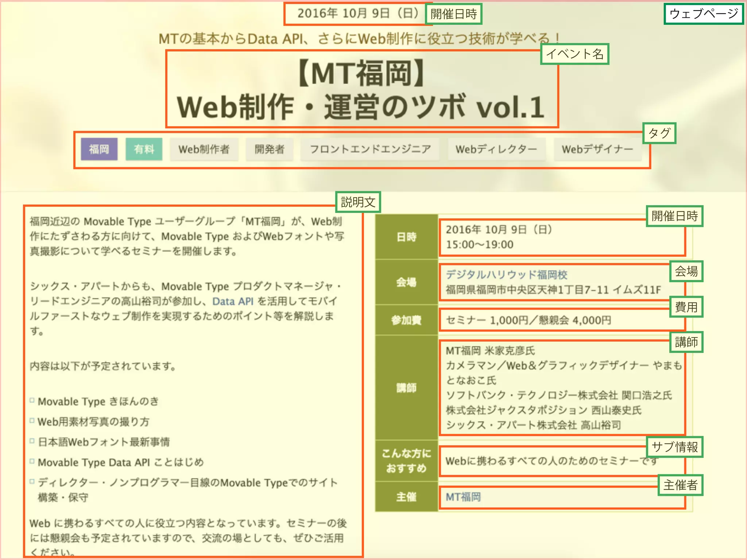Click the time text 15:00〜19:00
This screenshot has width=747, height=560.
click(x=480, y=245)
